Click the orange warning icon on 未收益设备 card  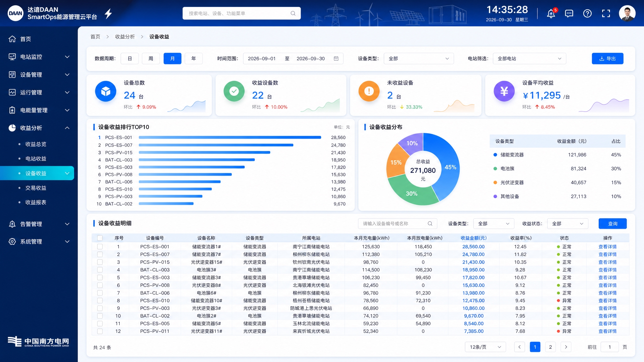(369, 91)
